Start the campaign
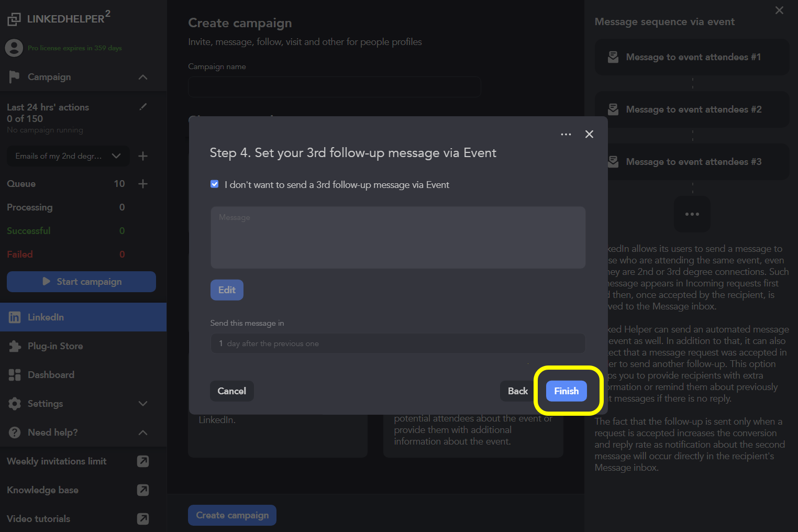 (x=81, y=282)
